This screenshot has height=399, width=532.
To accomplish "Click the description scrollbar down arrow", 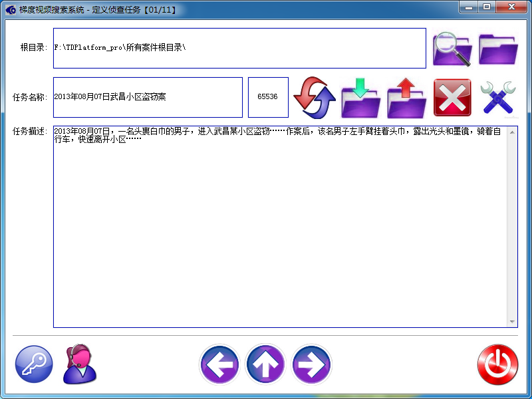I will (x=512, y=322).
